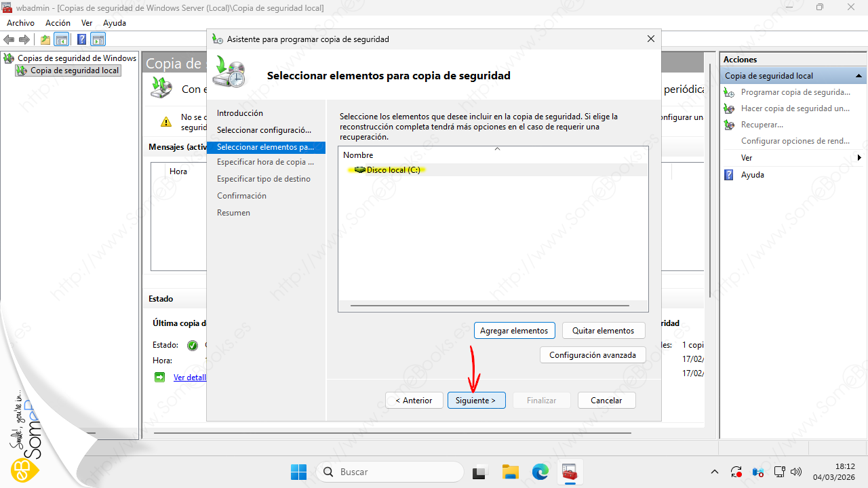Click the Up one level folder toolbar icon
This screenshot has height=488, width=868.
click(x=45, y=39)
